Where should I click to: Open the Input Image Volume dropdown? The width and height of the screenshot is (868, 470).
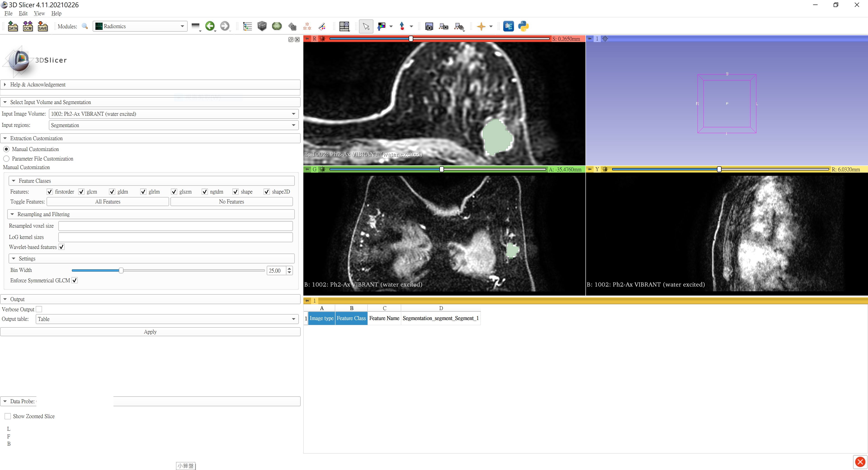coord(293,114)
